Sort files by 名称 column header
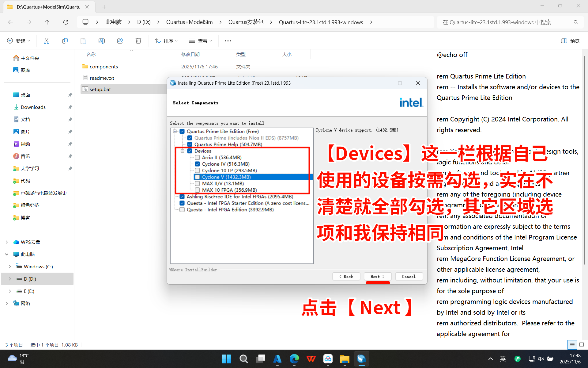Viewport: 588px width, 368px height. [91, 54]
